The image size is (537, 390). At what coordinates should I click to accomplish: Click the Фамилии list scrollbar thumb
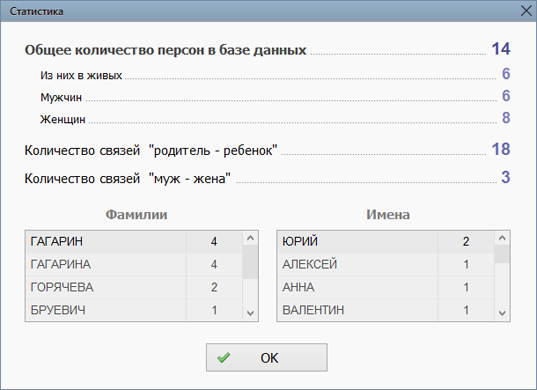click(250, 262)
